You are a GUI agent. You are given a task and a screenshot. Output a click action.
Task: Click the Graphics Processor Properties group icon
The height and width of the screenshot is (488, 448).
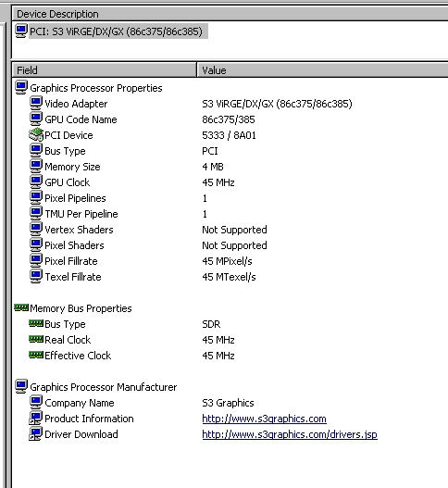pyautogui.click(x=21, y=88)
